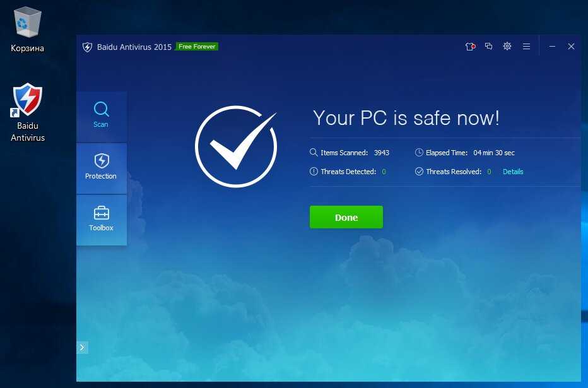This screenshot has height=388, width=588.
Task: Click the Threats Resolved check icon
Action: [419, 172]
